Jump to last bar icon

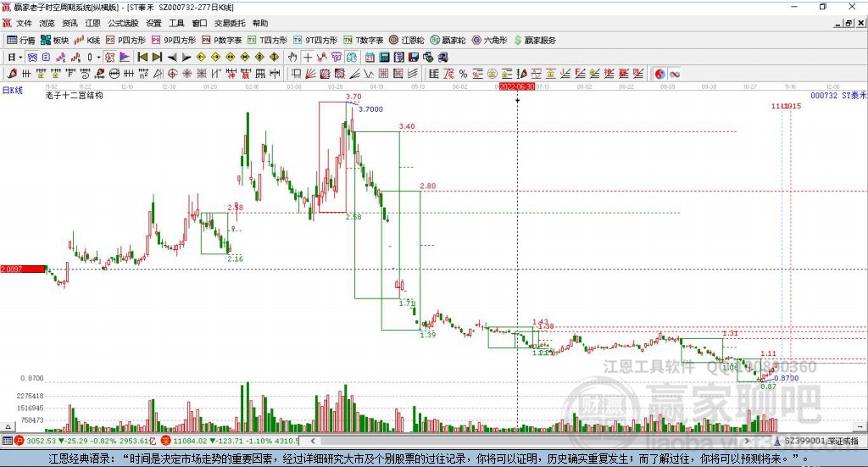[157, 57]
